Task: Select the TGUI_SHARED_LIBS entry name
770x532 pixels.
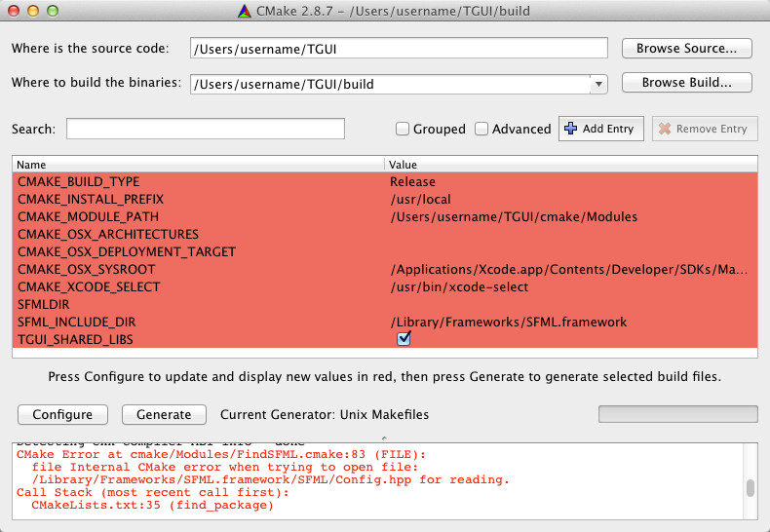Action: coord(75,339)
